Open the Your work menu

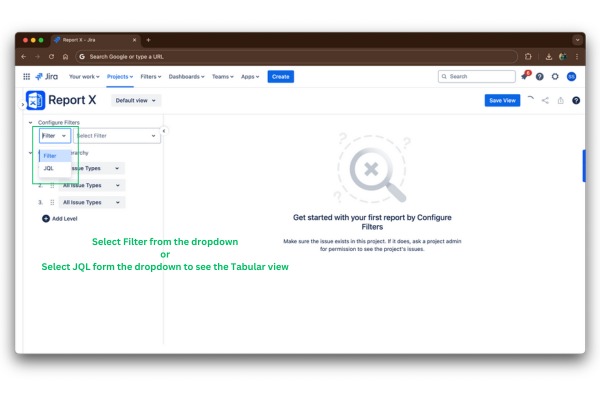point(84,77)
